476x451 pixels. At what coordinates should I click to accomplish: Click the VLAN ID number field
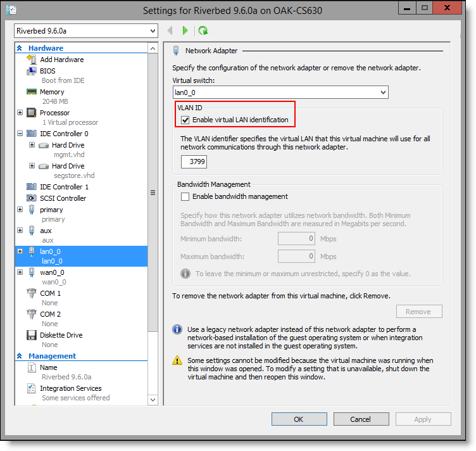tap(194, 162)
